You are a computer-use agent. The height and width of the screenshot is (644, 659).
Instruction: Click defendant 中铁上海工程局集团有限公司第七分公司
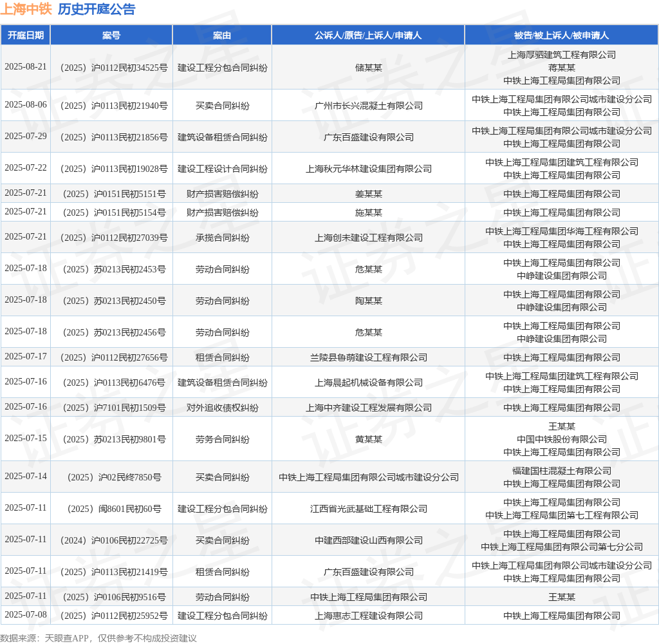pyautogui.click(x=561, y=547)
